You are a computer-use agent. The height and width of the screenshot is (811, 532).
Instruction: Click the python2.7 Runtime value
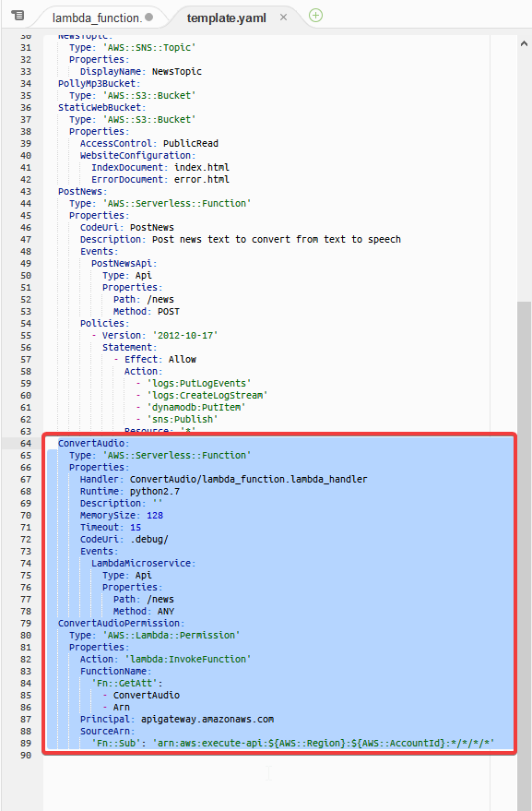(155, 492)
